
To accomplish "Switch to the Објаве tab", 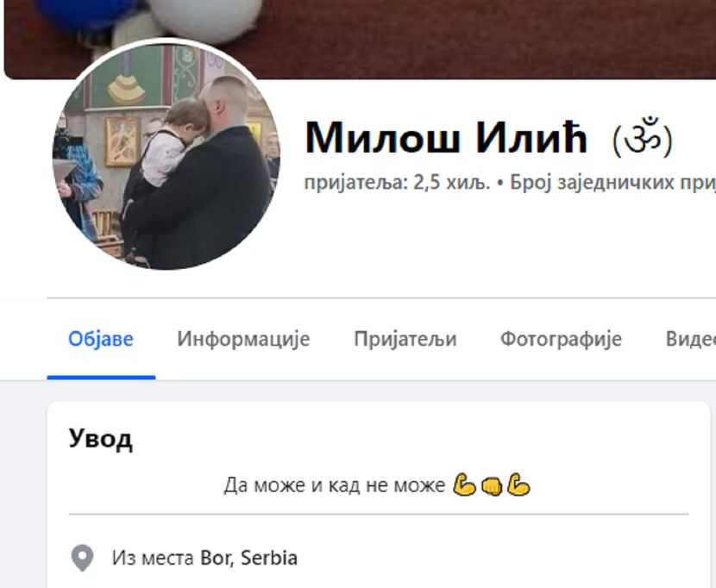I will 101,339.
